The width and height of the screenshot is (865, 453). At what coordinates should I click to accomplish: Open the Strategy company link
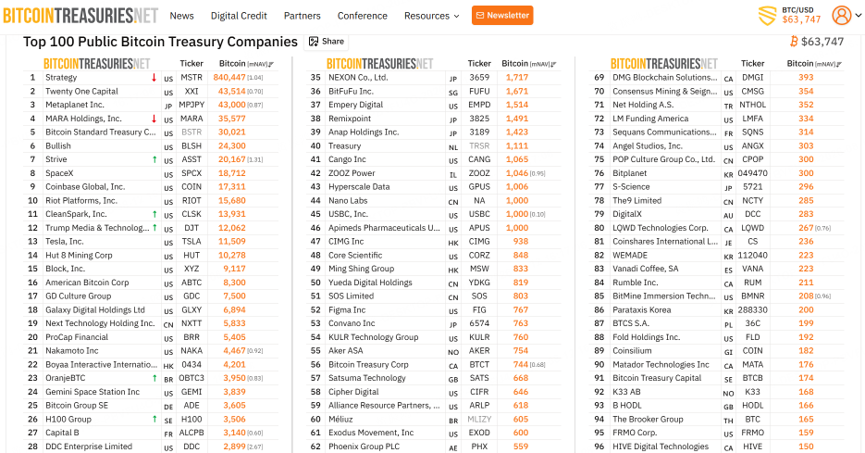point(61,78)
